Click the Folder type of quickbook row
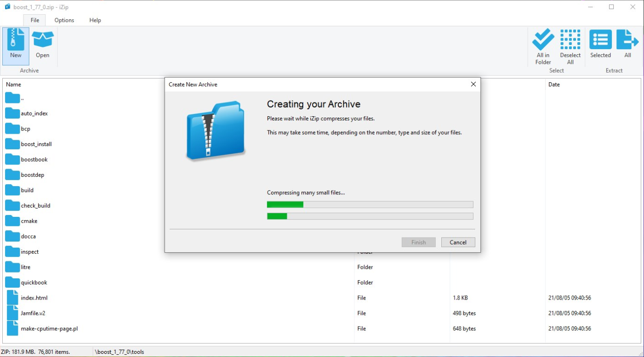 [x=365, y=283]
